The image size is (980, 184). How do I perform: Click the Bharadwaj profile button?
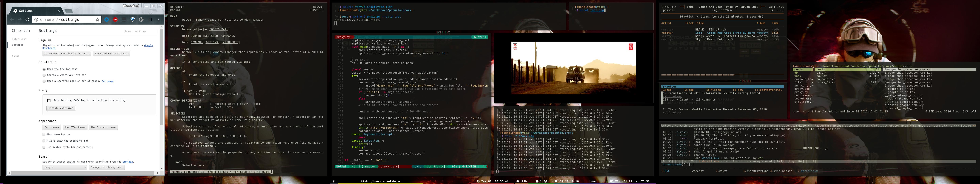(131, 6)
